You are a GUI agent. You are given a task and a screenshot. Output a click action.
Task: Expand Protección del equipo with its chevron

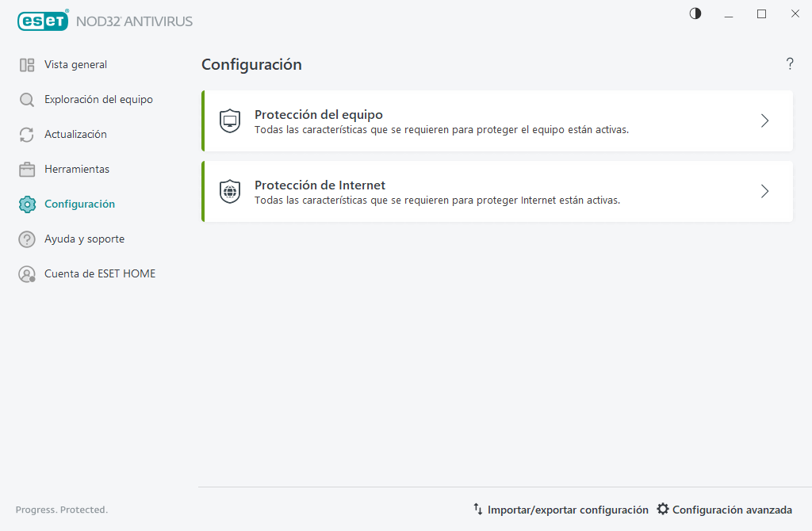point(764,120)
